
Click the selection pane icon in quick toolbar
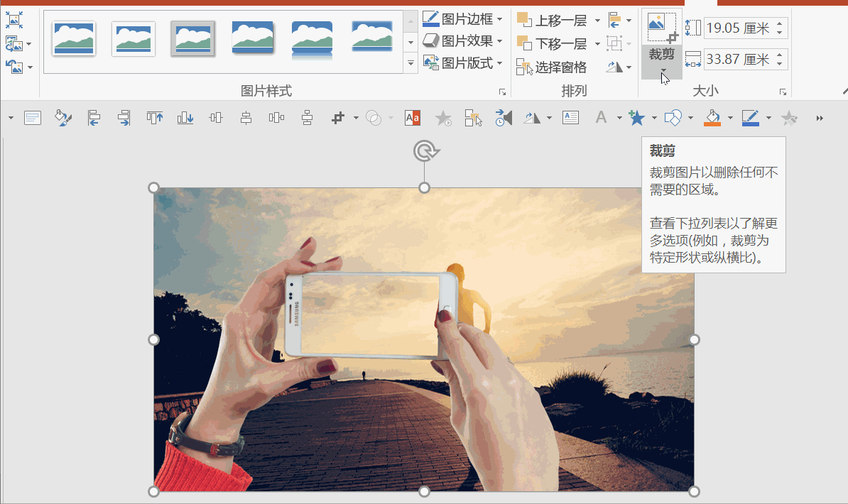pyautogui.click(x=473, y=118)
